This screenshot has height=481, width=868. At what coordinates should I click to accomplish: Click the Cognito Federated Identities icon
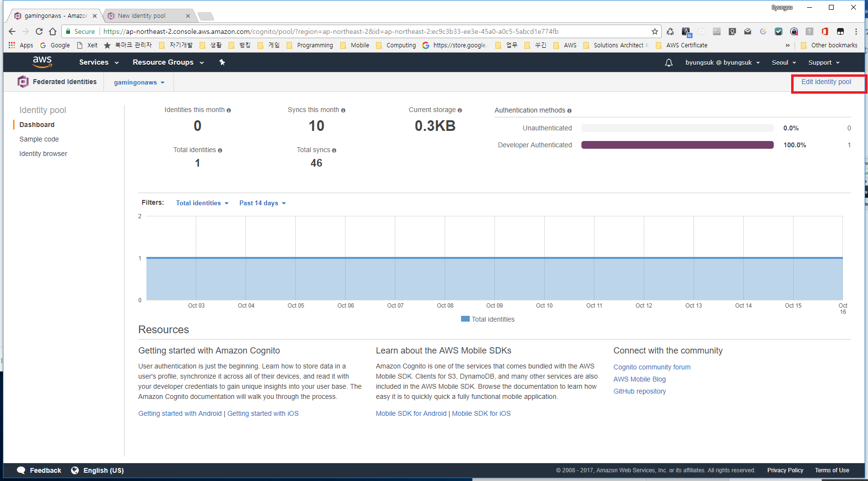pos(23,82)
